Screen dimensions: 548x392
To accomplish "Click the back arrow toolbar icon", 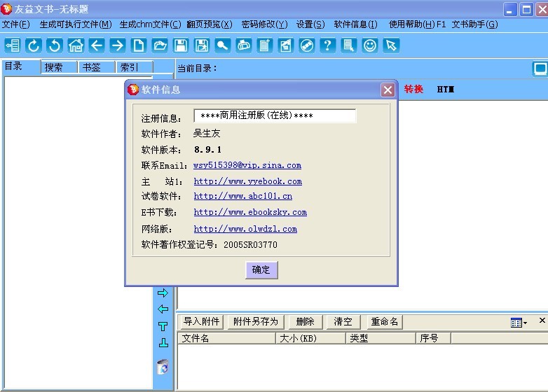I will [x=97, y=45].
